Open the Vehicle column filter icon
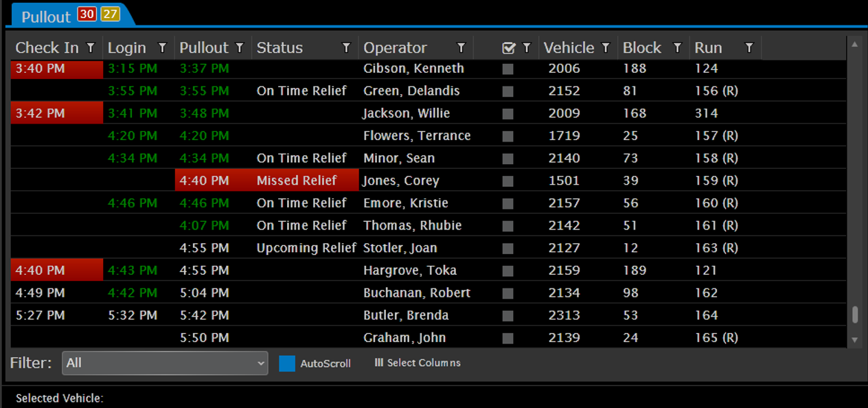 click(x=606, y=47)
